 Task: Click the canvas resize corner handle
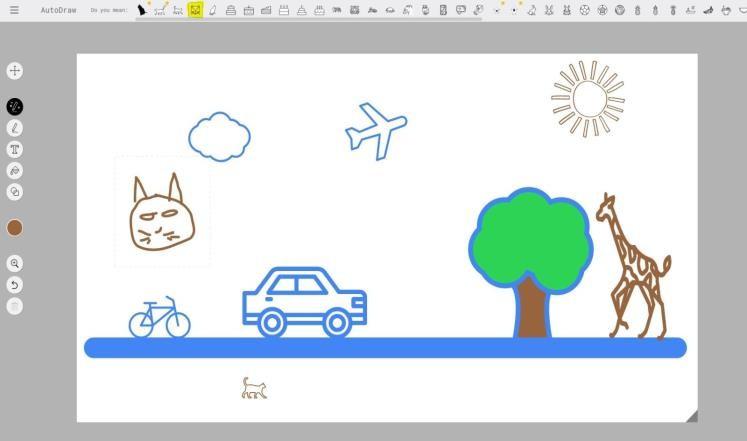[x=691, y=416]
